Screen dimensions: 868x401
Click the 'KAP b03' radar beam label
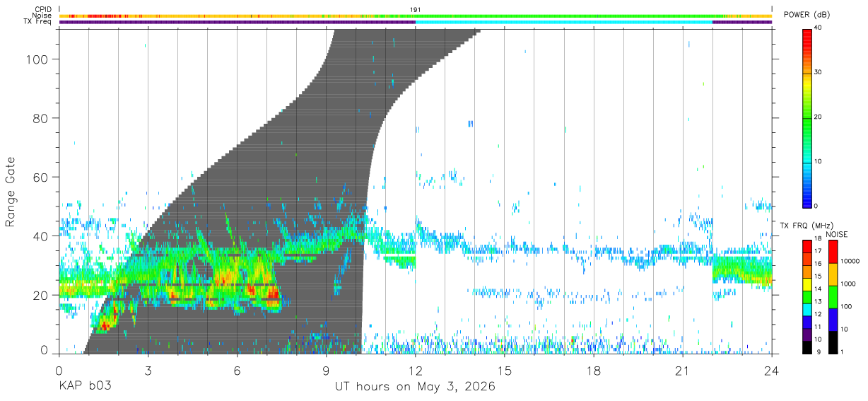tap(85, 386)
